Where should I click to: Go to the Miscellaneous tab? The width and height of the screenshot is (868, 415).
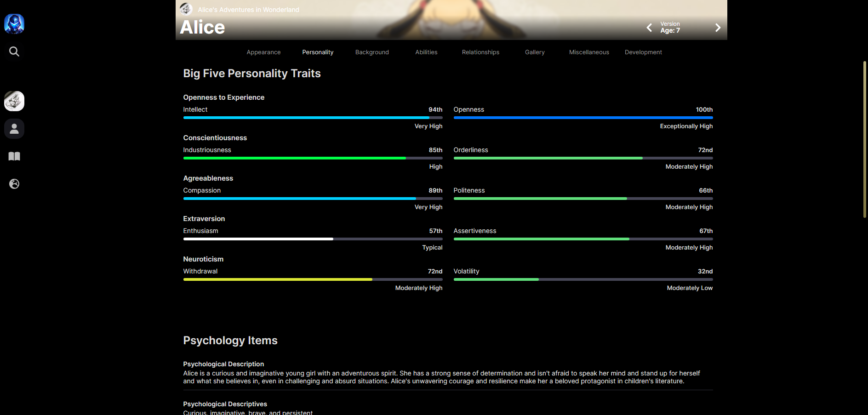point(589,52)
